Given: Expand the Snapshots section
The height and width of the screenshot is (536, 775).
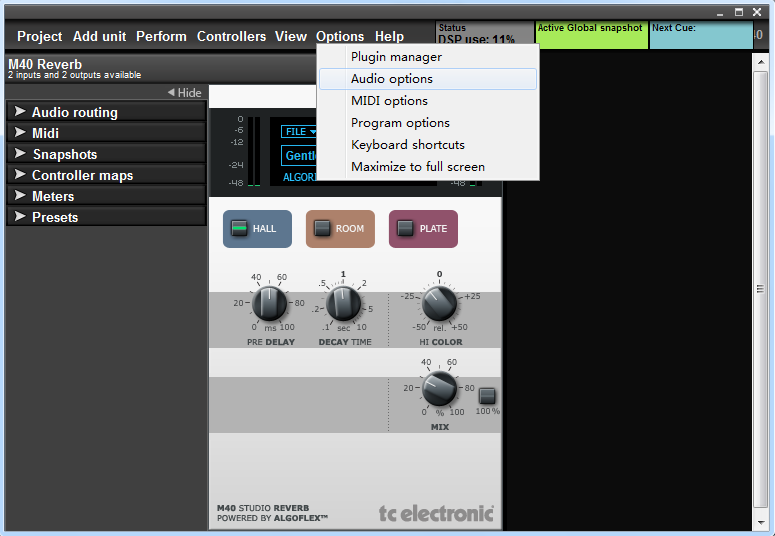Looking at the screenshot, I should [x=106, y=154].
